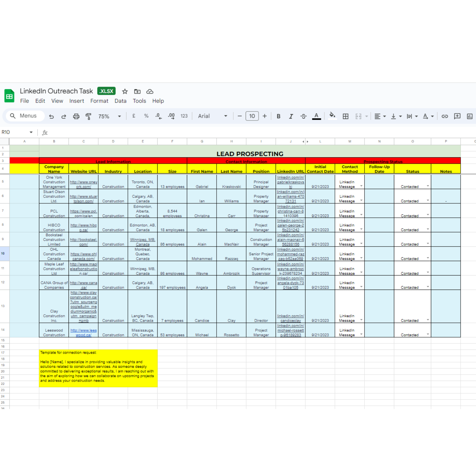Click the insert comment icon

pyautogui.click(x=457, y=116)
